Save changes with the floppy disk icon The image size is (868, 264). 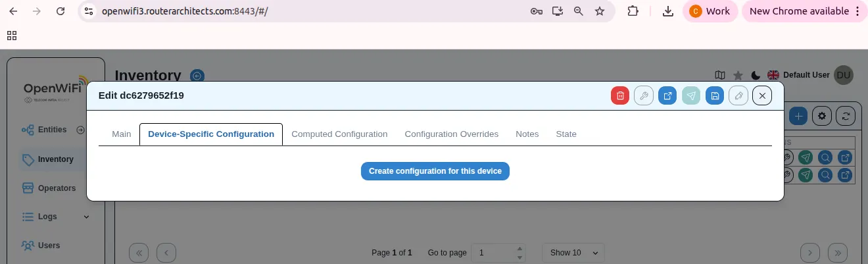click(715, 95)
